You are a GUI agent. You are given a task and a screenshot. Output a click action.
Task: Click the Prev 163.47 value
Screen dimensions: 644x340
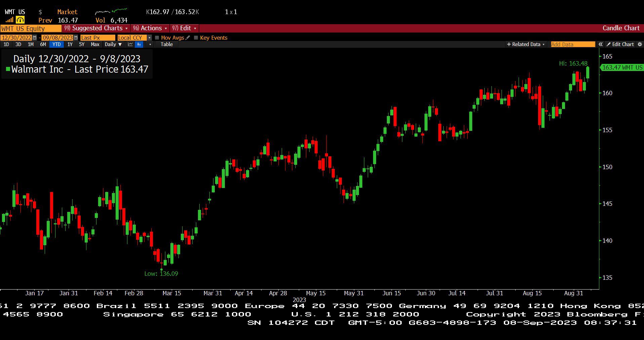[58, 20]
